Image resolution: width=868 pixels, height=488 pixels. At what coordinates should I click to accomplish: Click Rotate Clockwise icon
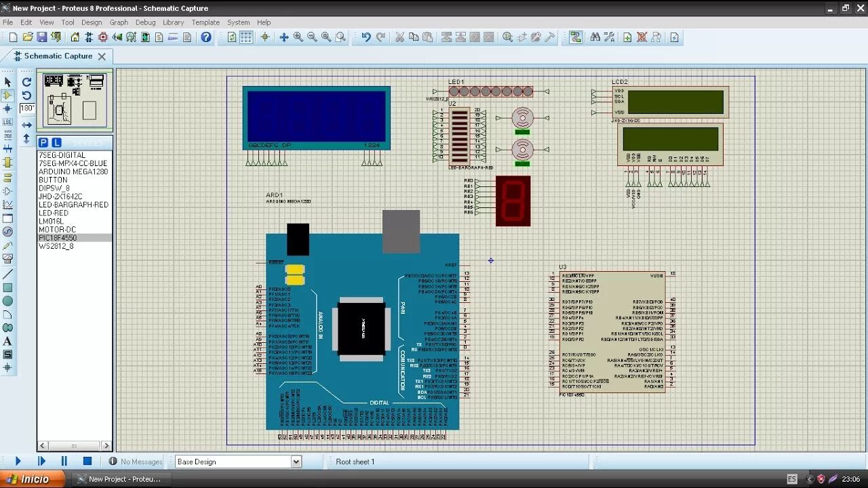(26, 82)
